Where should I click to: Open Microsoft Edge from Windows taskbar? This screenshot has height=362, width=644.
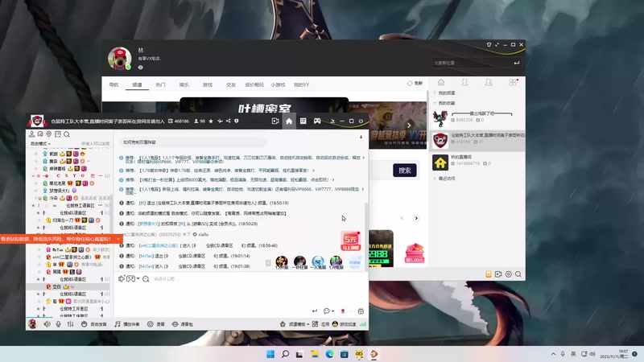329,354
